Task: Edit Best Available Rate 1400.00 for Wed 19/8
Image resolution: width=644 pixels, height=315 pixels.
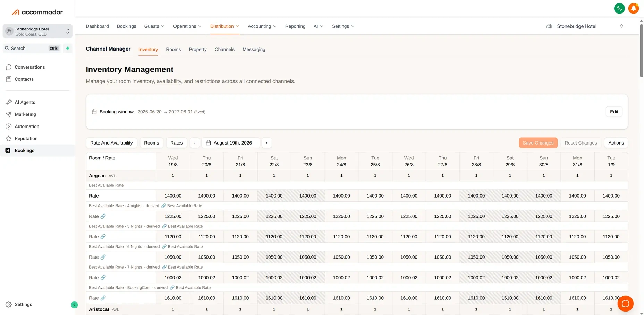Action: point(173,196)
